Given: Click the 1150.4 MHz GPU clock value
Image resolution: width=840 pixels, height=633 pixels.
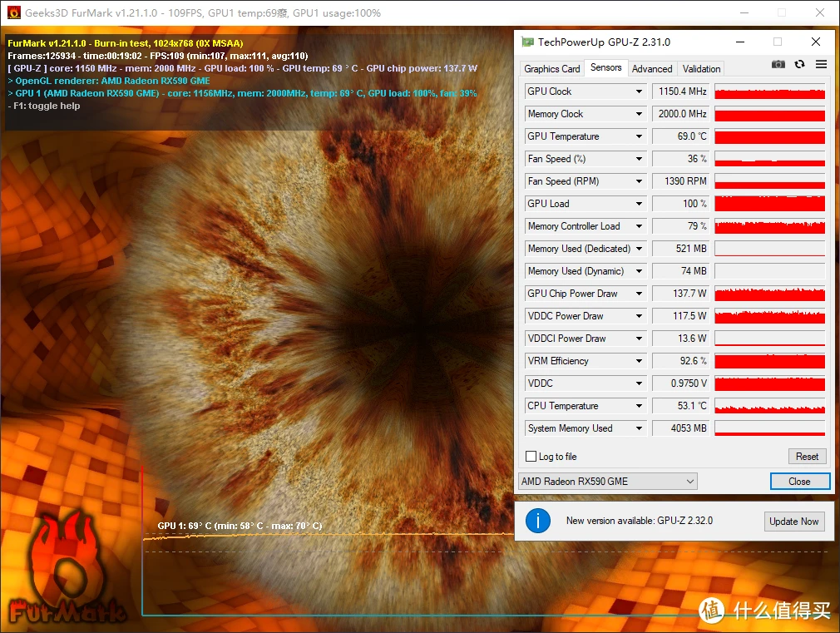Looking at the screenshot, I should tap(681, 91).
